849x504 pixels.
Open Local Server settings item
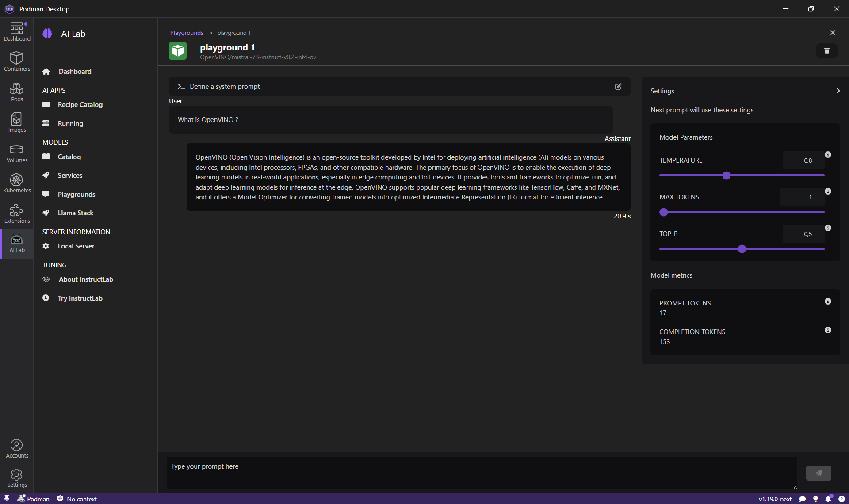tap(76, 246)
